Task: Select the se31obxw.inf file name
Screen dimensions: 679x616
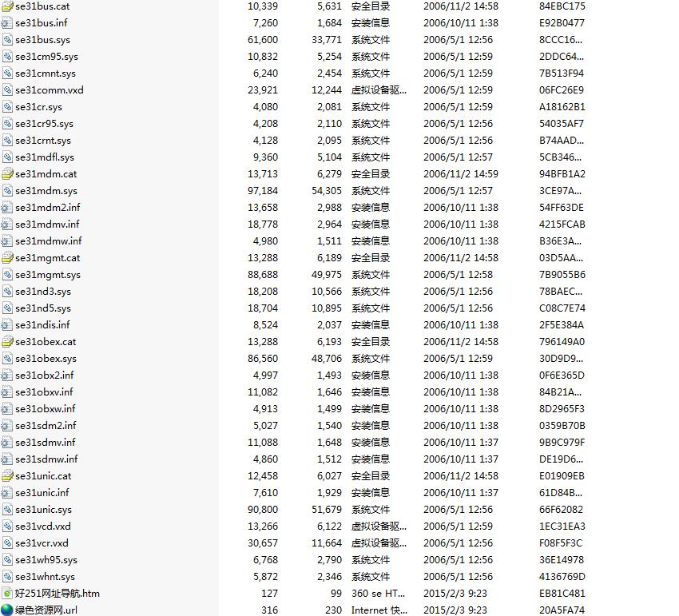Action: (46, 409)
